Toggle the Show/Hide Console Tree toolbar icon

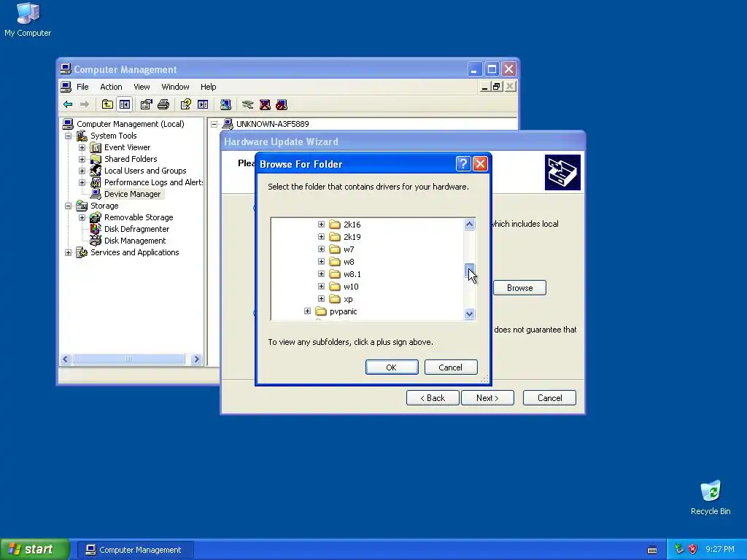point(125,104)
